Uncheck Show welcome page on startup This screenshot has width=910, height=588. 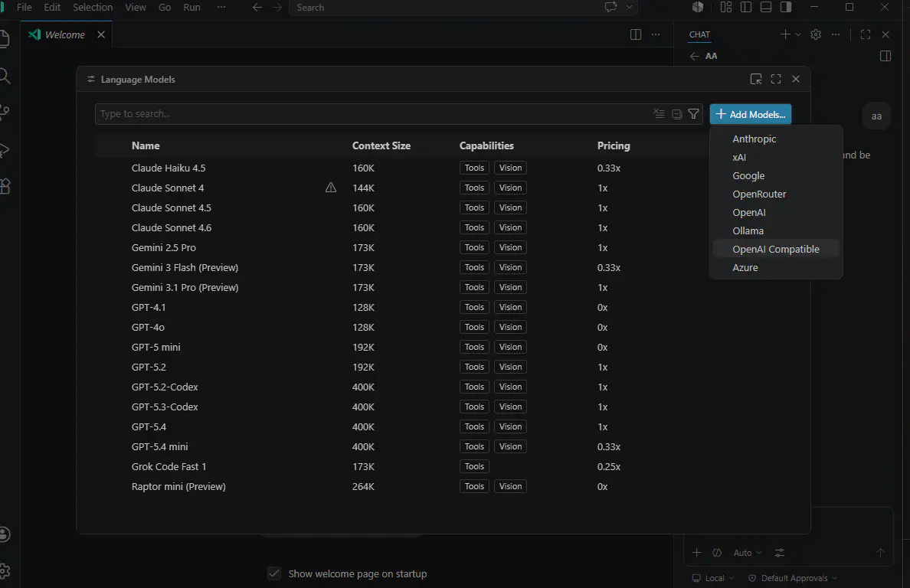[274, 573]
